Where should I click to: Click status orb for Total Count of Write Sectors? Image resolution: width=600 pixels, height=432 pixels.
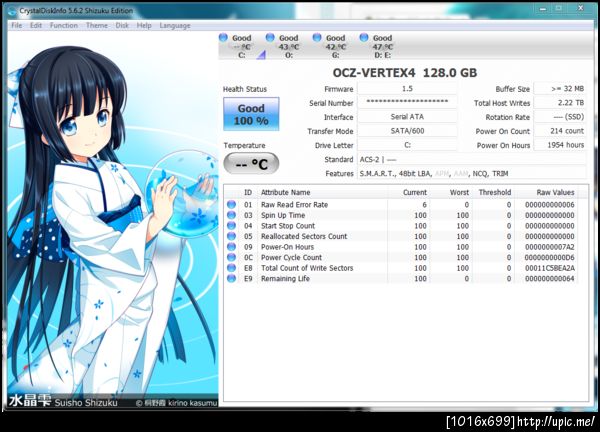click(x=231, y=268)
